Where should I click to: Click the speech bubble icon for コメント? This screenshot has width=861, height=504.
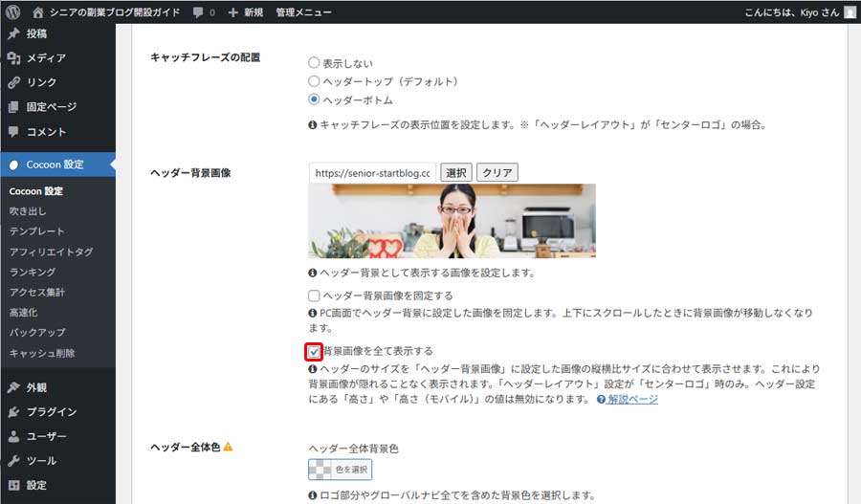(x=13, y=131)
